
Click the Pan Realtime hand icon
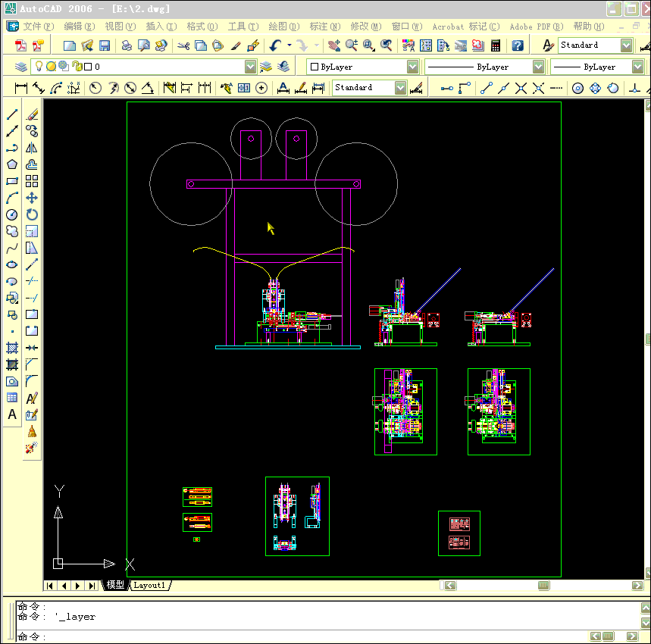(x=333, y=45)
